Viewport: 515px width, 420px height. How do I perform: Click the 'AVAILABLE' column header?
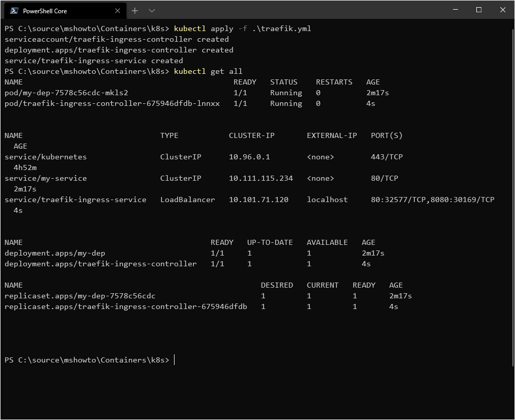pyautogui.click(x=327, y=242)
